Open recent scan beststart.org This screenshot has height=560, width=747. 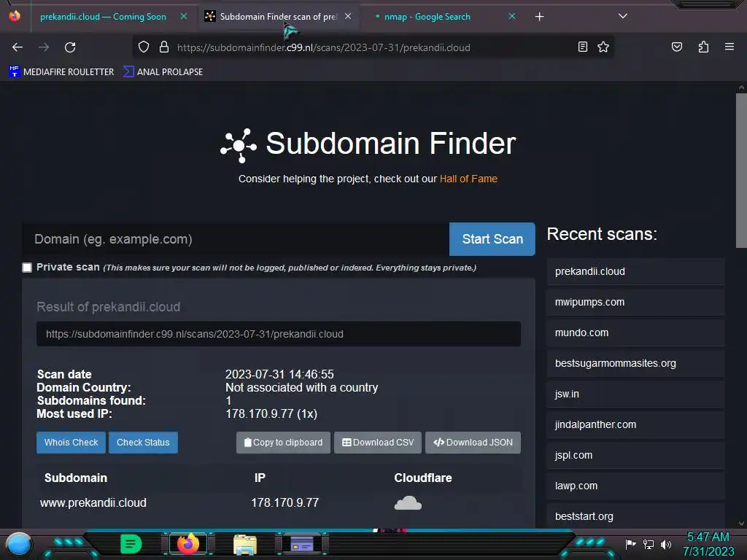coord(635,516)
